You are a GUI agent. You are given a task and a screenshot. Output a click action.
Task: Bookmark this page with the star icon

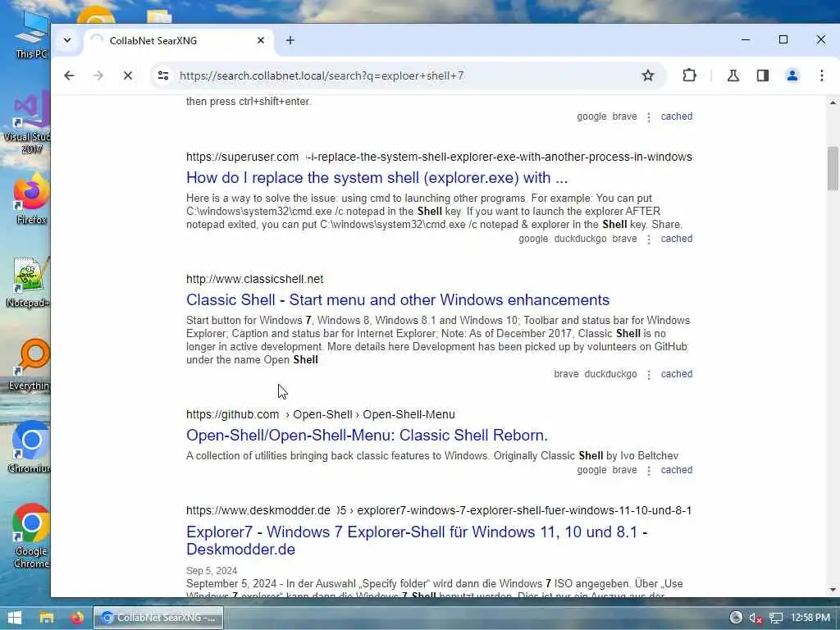pos(648,75)
